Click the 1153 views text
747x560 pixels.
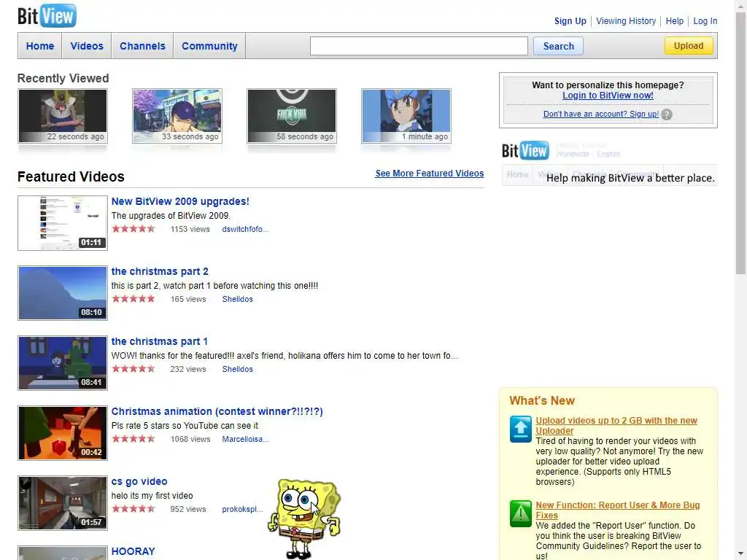pos(190,229)
